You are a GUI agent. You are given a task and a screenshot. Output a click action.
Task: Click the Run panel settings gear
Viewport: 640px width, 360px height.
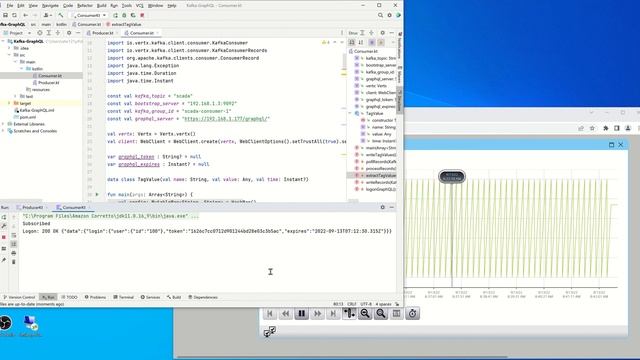tap(382, 207)
